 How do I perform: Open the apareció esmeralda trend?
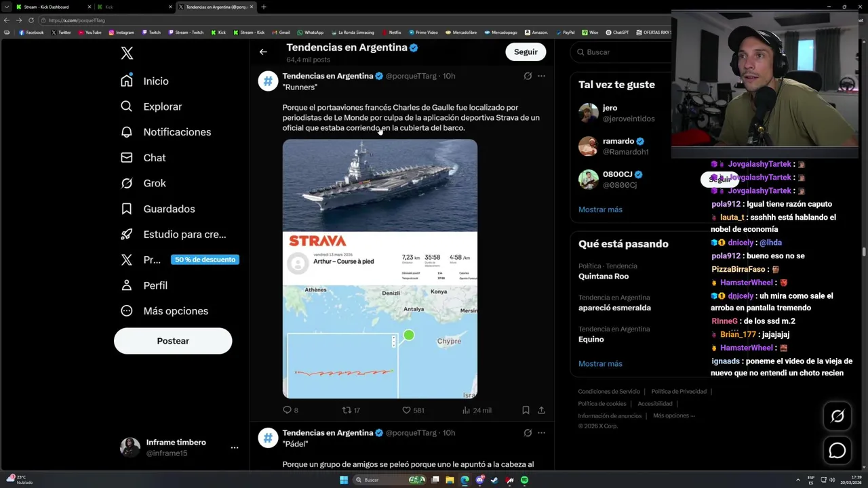coord(614,308)
